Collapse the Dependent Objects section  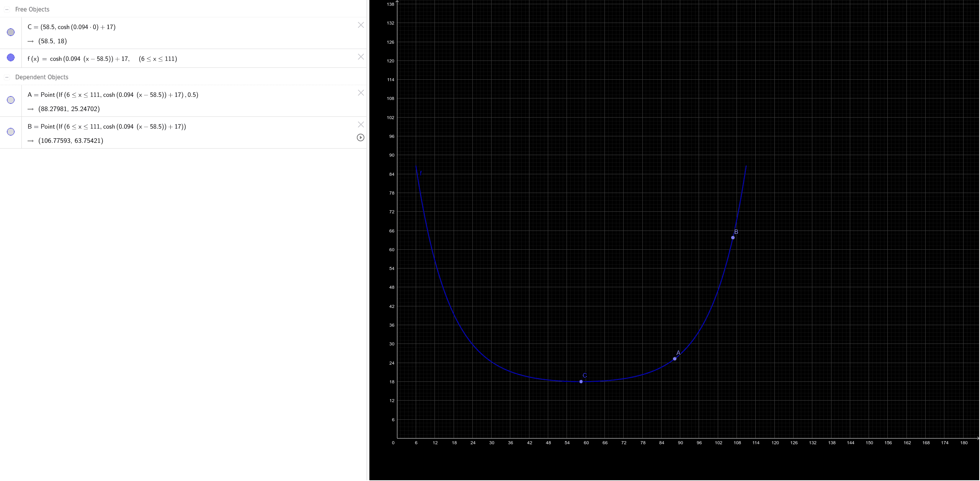7,77
